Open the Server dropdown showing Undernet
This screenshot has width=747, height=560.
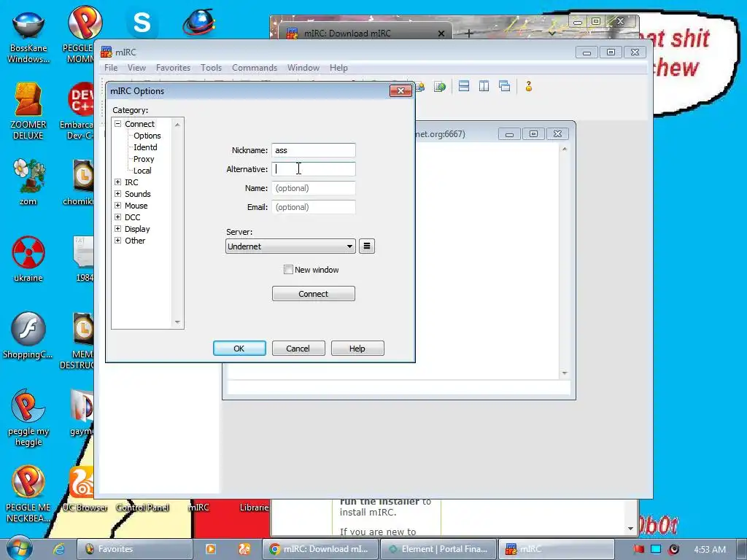coord(290,246)
